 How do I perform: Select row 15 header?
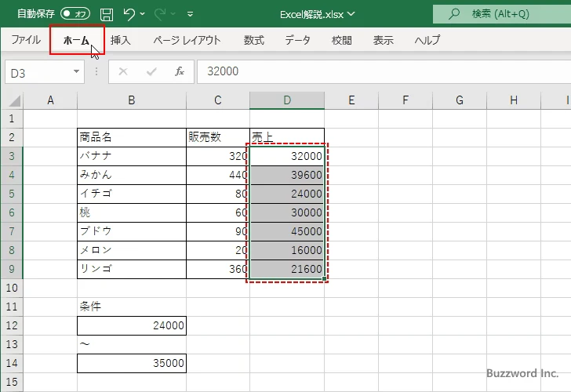coord(12,382)
